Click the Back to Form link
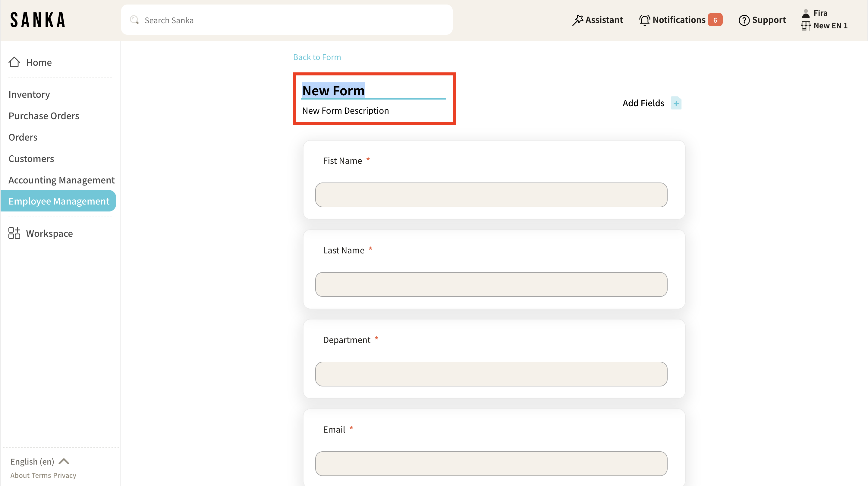Viewport: 868px width, 486px height. point(317,57)
